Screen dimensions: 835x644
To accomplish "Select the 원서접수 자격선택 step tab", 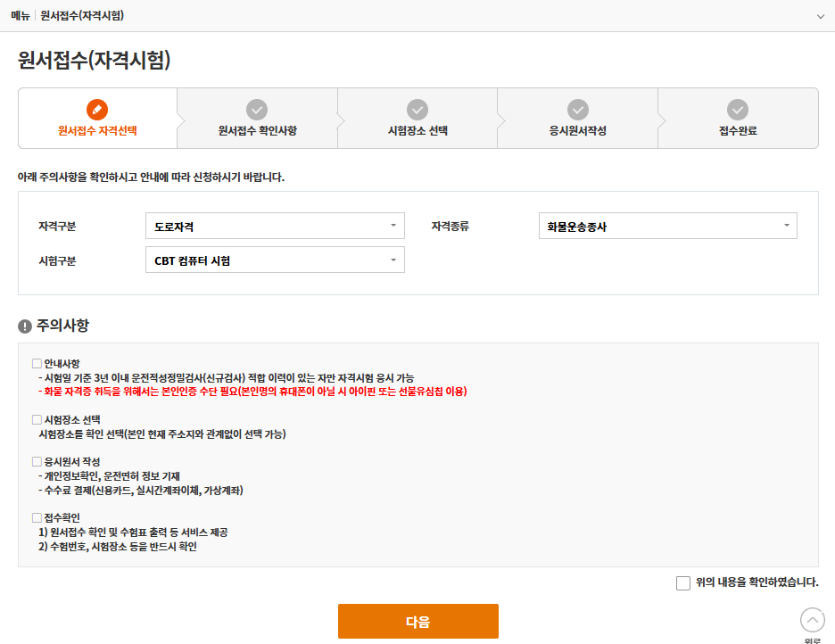I will [97, 118].
